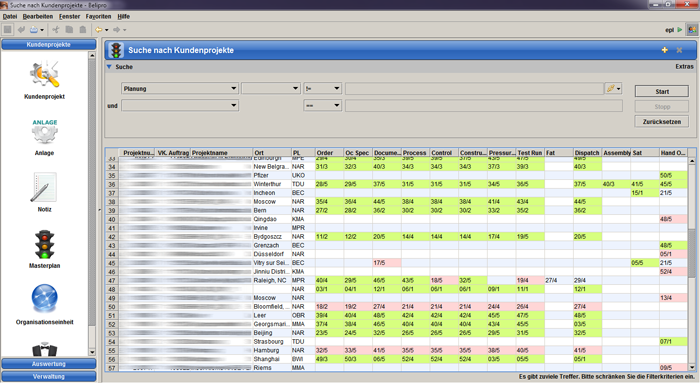The height and width of the screenshot is (383, 700).
Task: Open the Bearbeiten menu
Action: (x=38, y=17)
